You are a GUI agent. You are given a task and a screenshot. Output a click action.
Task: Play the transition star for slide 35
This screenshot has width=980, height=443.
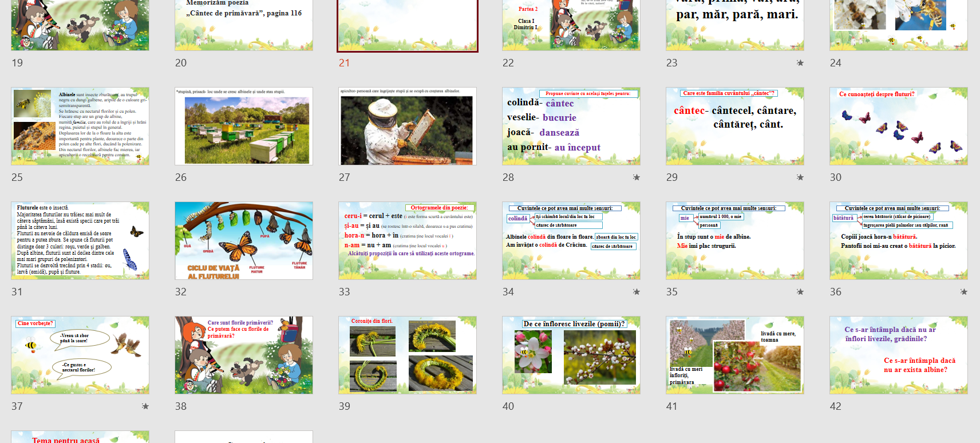[x=800, y=292]
